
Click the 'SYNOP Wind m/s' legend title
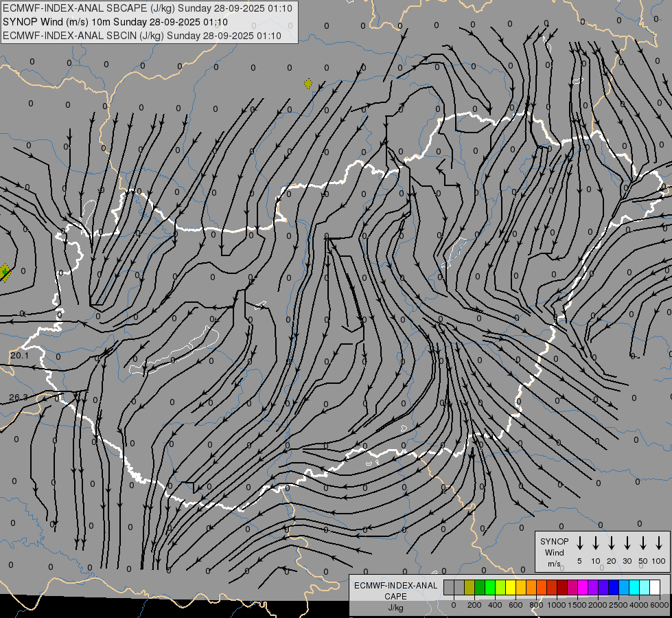(x=554, y=552)
